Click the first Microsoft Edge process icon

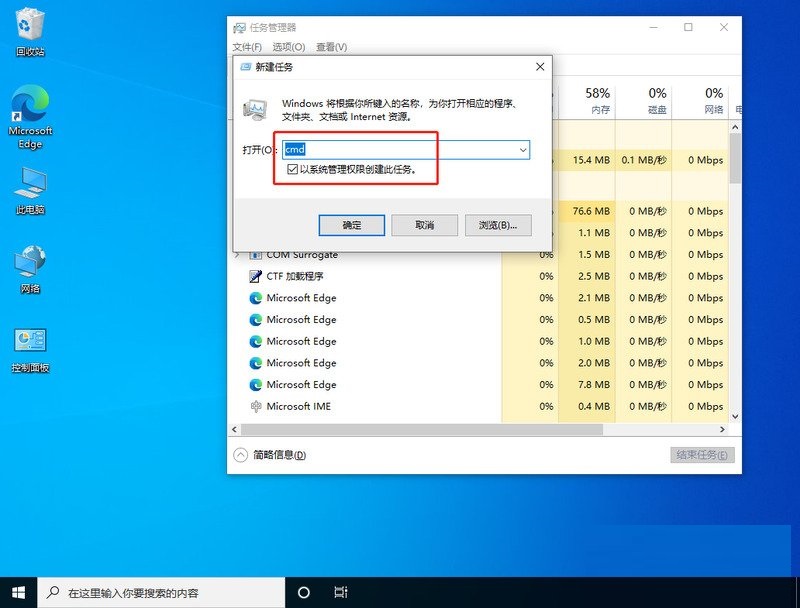click(x=256, y=298)
